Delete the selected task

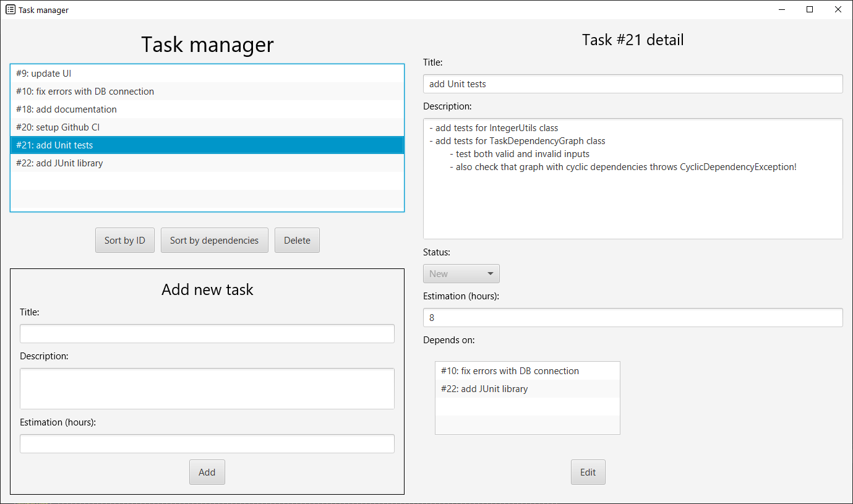pyautogui.click(x=297, y=241)
